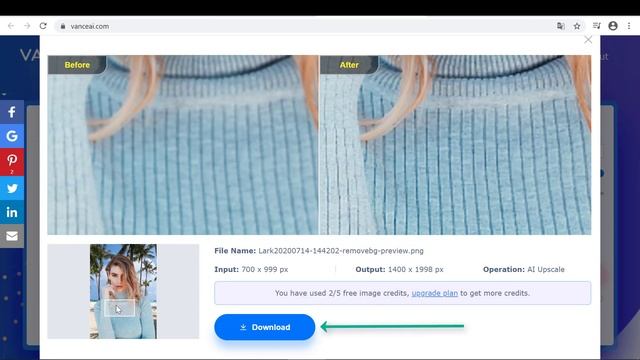Viewport: 640px width, 360px height.
Task: Open the browser three-dot menu
Action: (x=629, y=26)
